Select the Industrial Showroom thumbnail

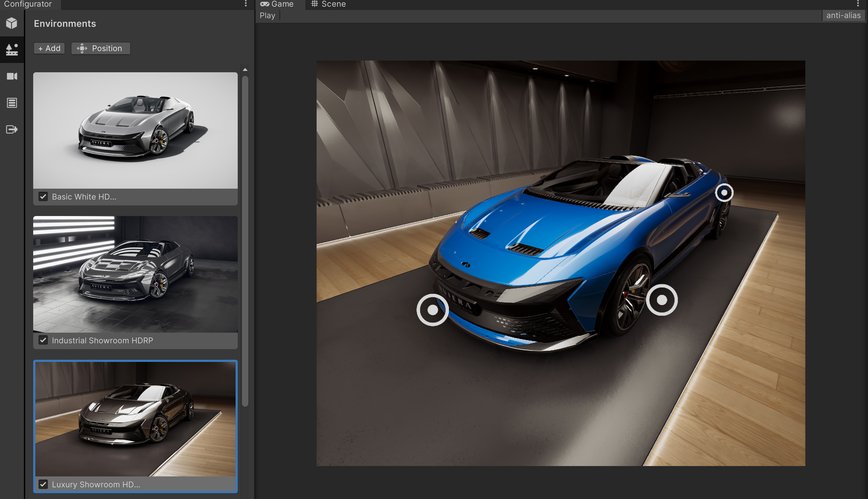(135, 274)
